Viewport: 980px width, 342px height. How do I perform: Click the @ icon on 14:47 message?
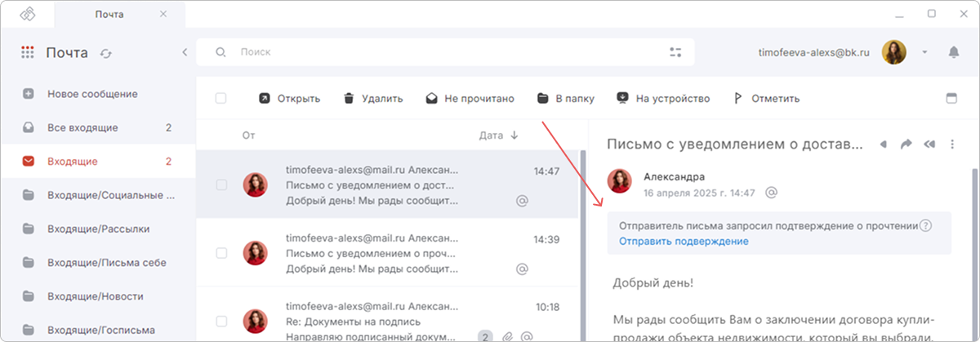pyautogui.click(x=523, y=201)
